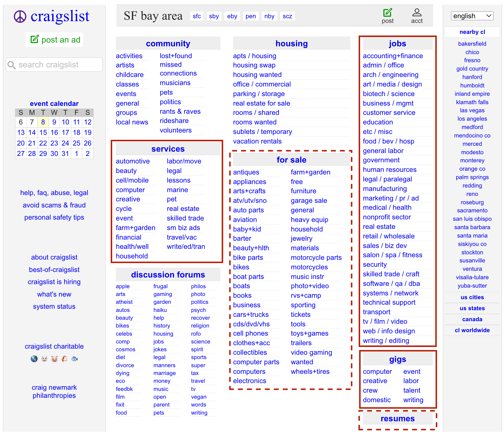
Task: Go to sacramento craigslist
Action: click(x=472, y=210)
